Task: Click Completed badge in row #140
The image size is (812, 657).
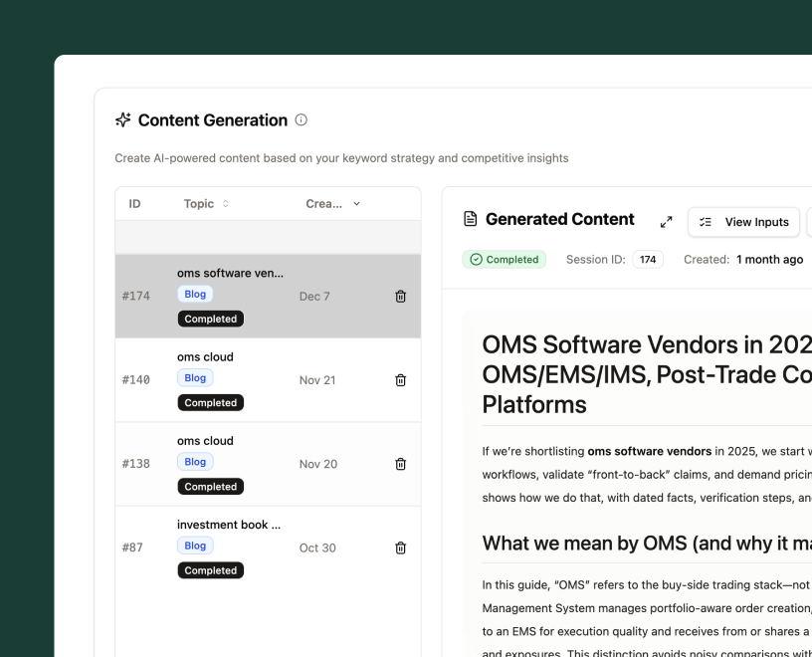Action: coord(211,402)
